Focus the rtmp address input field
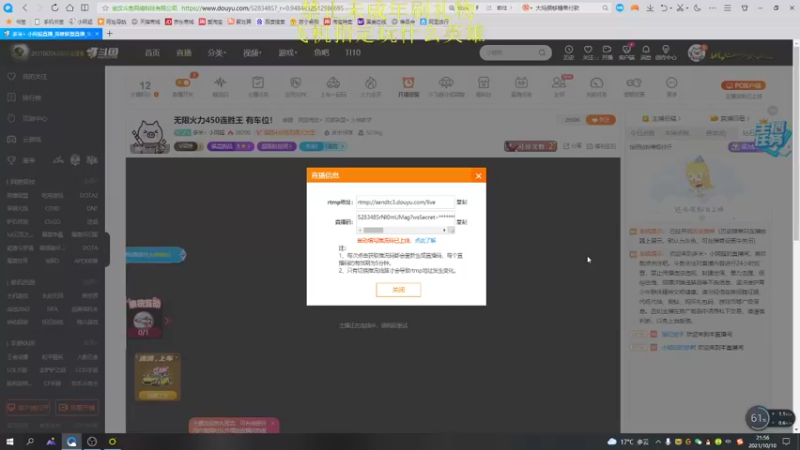The height and width of the screenshot is (450, 800). [405, 202]
